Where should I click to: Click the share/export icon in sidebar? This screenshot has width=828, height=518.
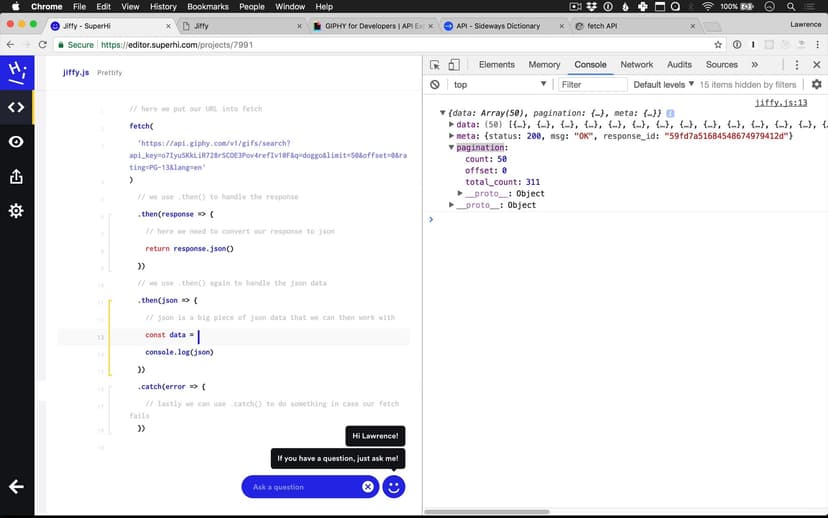(x=16, y=177)
